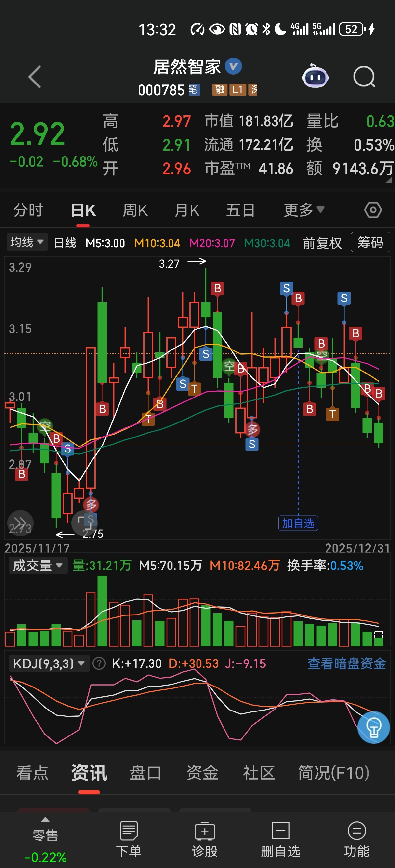This screenshot has height=868, width=395.
Task: Tap the 加自选 label on chart
Action: tap(298, 523)
